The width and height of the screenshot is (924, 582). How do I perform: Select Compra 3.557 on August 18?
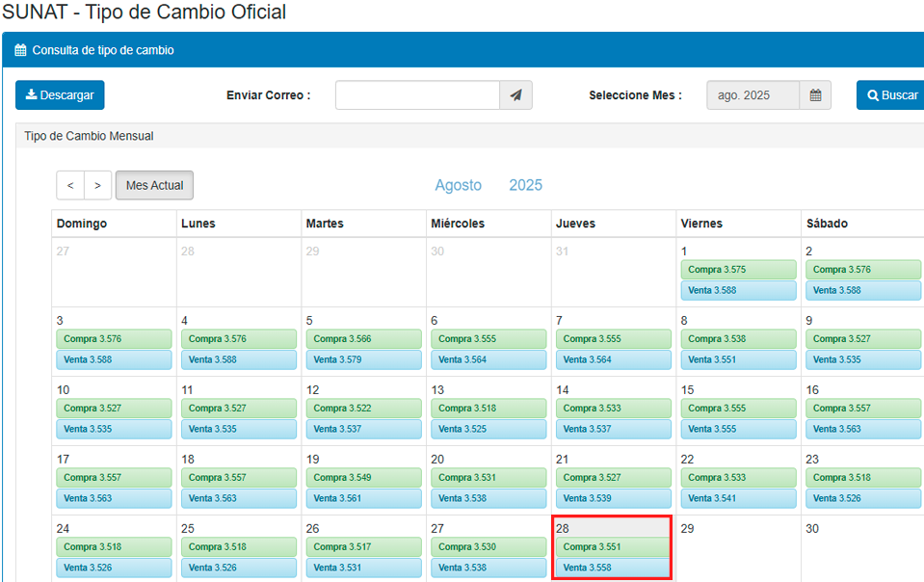(x=239, y=478)
